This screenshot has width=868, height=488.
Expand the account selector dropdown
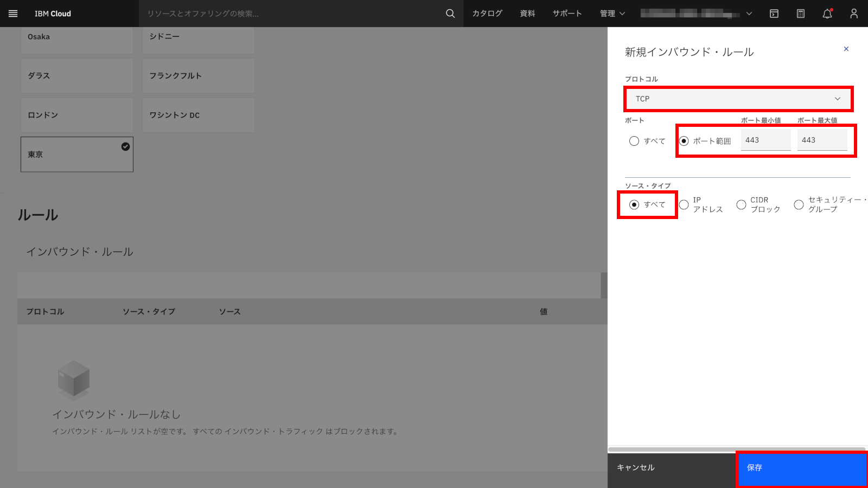tap(748, 14)
